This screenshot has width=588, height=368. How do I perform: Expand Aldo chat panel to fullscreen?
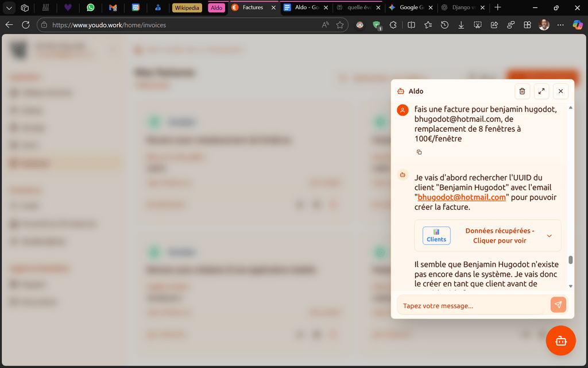tap(541, 91)
